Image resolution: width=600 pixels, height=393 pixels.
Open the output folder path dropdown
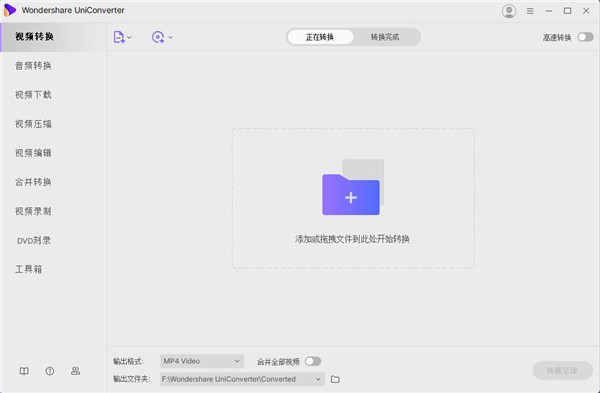(242, 379)
